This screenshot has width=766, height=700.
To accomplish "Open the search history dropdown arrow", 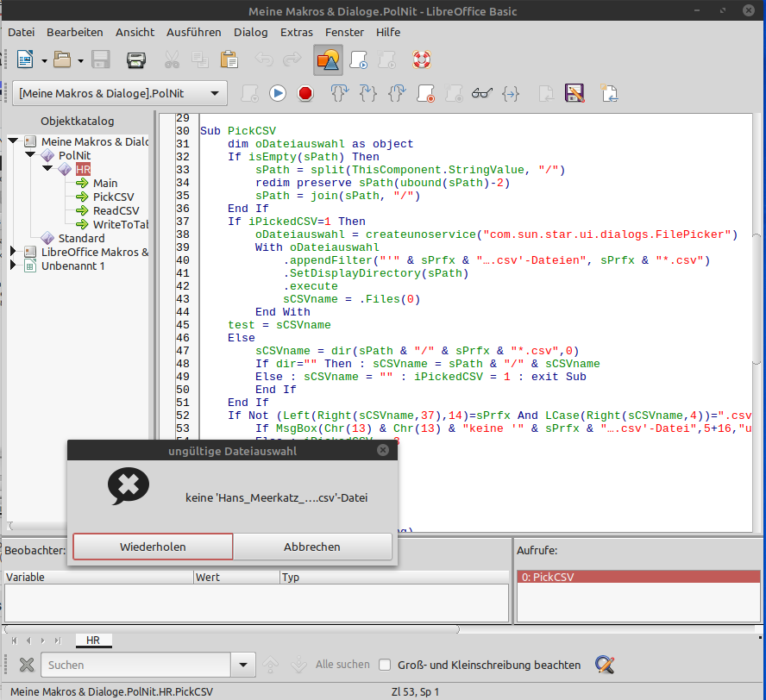I will pyautogui.click(x=243, y=665).
